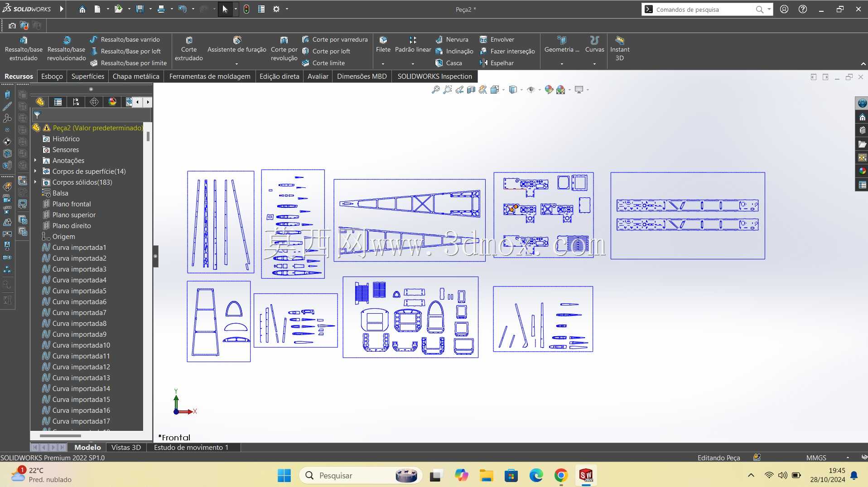The height and width of the screenshot is (487, 868).
Task: Select Curva importada5 tree item
Action: pos(79,291)
